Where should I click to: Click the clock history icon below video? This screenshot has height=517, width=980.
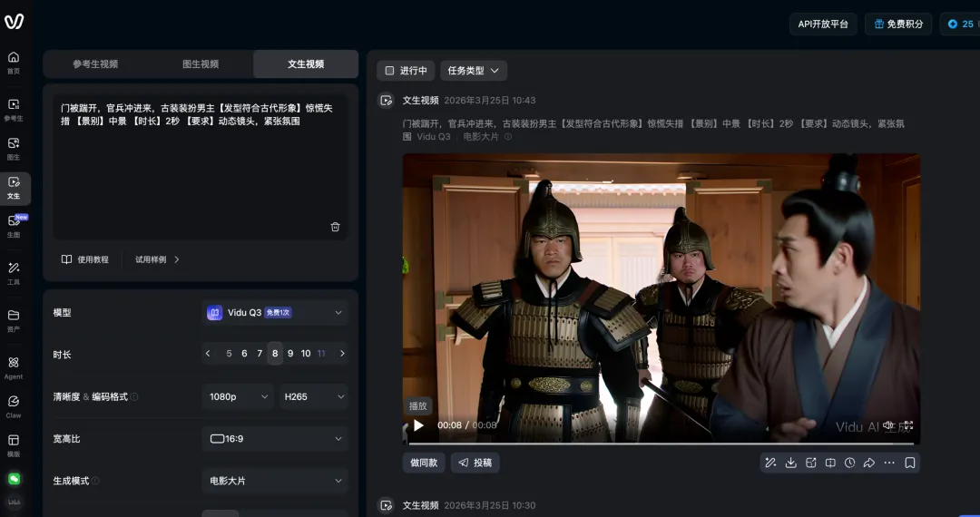point(850,463)
